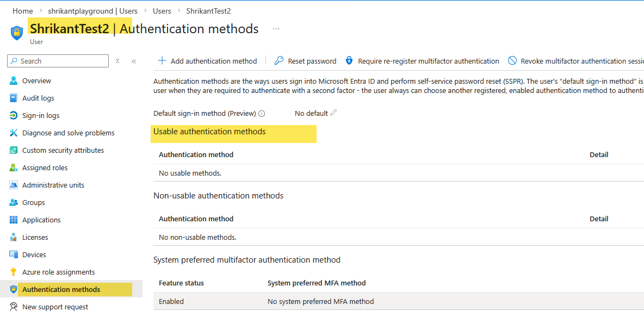This screenshot has height=317, width=644.
Task: Click Require re-register multifactor authentication
Action: [x=422, y=61]
